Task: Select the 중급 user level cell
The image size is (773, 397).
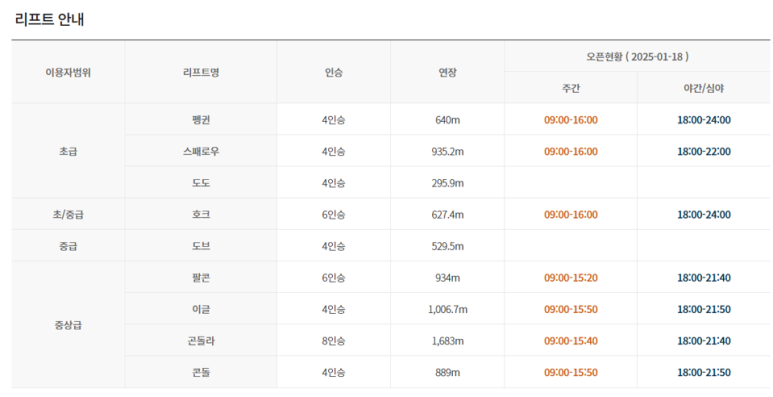Action: (68, 246)
